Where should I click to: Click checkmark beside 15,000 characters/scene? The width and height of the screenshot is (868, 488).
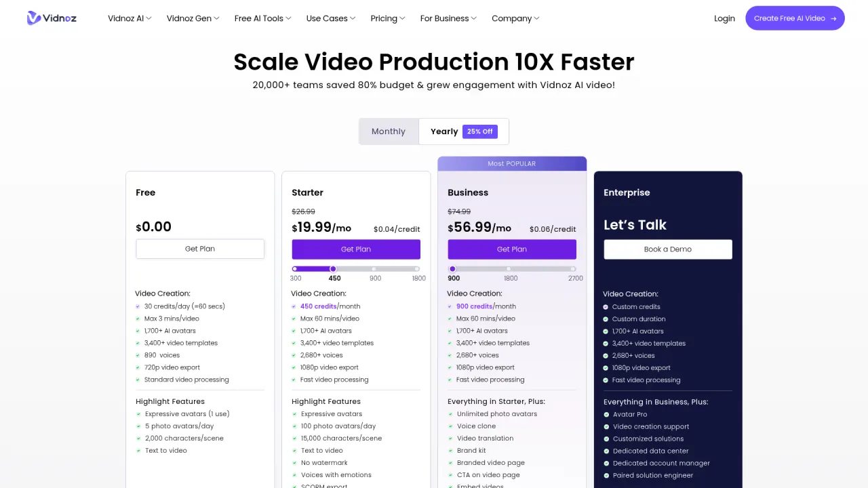click(294, 439)
